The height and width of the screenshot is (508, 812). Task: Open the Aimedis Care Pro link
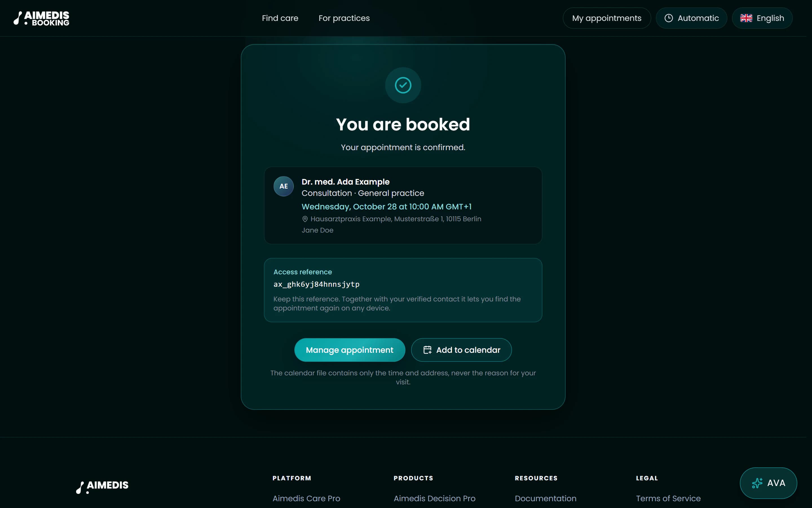tap(306, 498)
